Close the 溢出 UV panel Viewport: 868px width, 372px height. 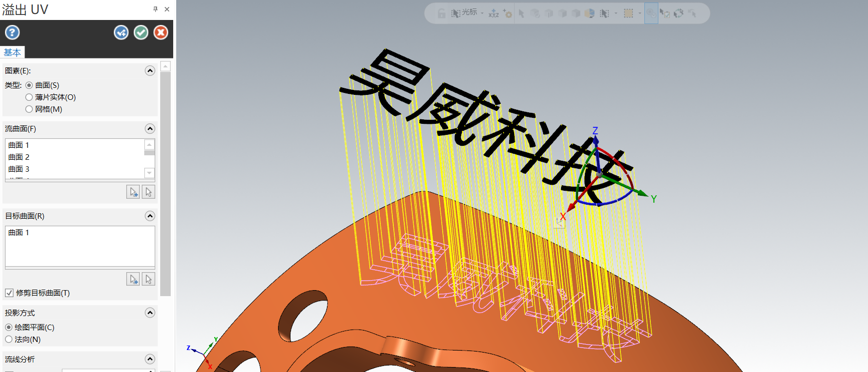click(x=167, y=9)
